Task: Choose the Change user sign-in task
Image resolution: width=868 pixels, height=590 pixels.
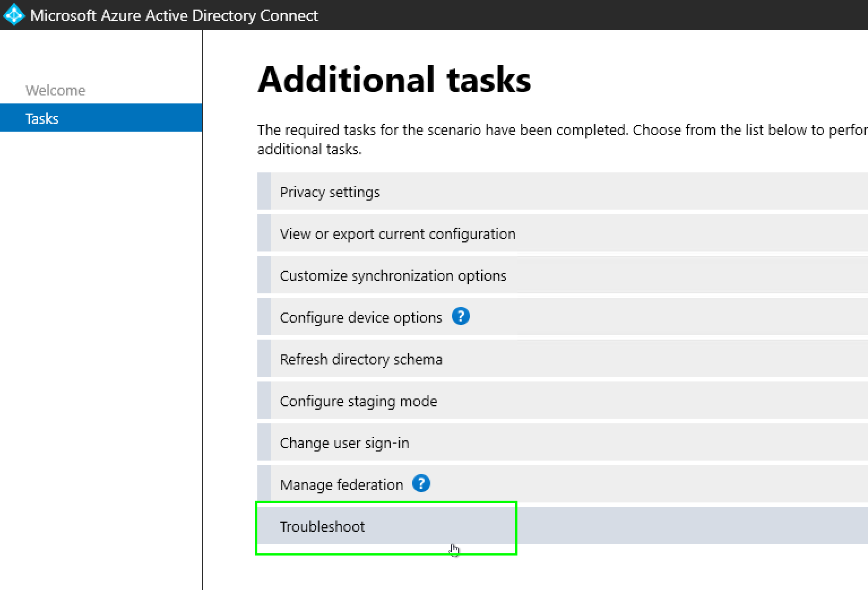Action: [x=563, y=442]
